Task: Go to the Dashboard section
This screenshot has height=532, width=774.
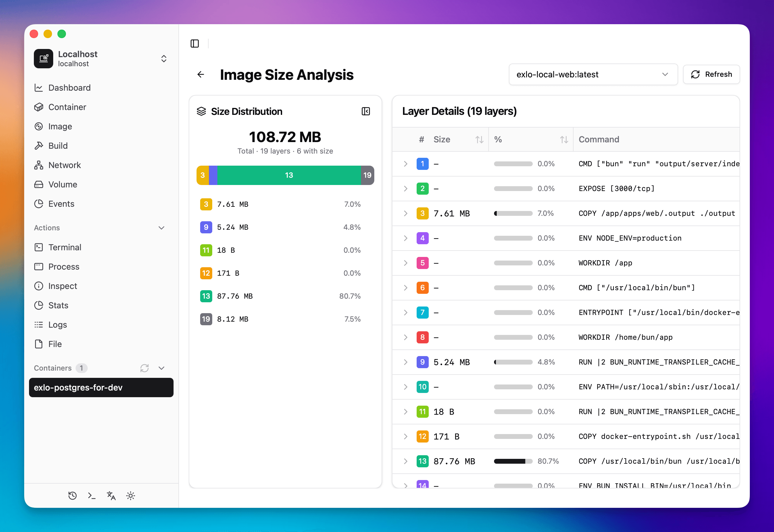Action: coord(69,87)
